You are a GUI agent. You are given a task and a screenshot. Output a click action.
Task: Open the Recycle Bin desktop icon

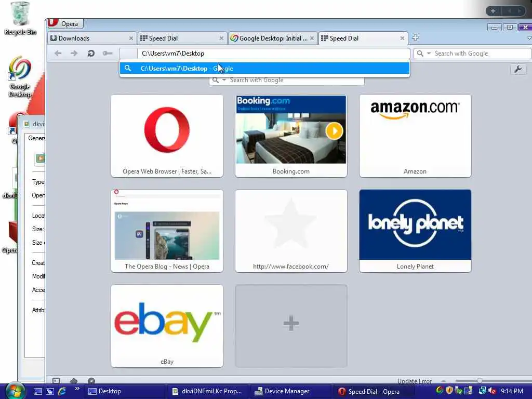[x=20, y=18]
